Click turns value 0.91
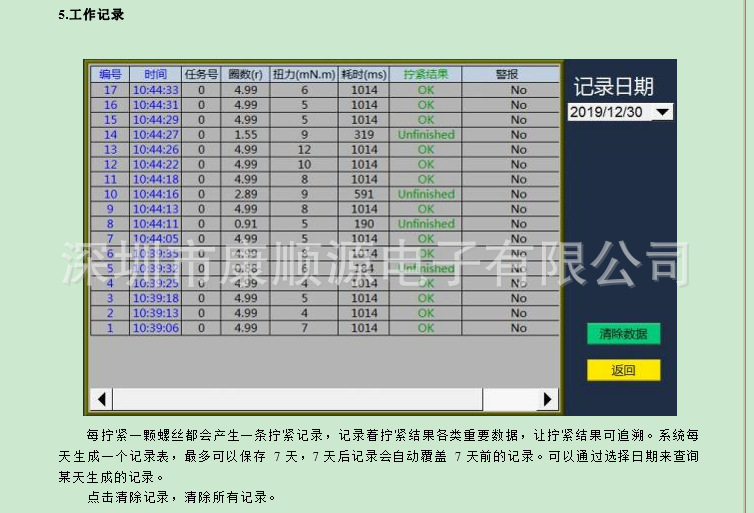This screenshot has width=754, height=513. tap(245, 224)
